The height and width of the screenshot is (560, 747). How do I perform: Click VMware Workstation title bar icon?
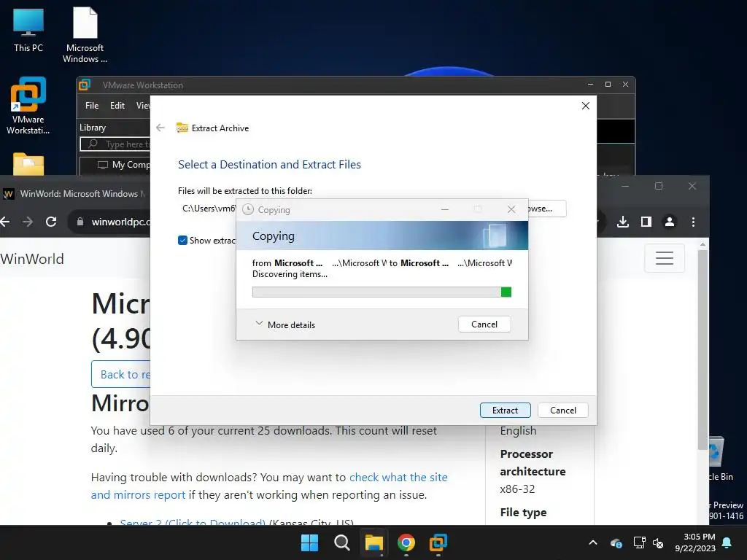tap(85, 85)
